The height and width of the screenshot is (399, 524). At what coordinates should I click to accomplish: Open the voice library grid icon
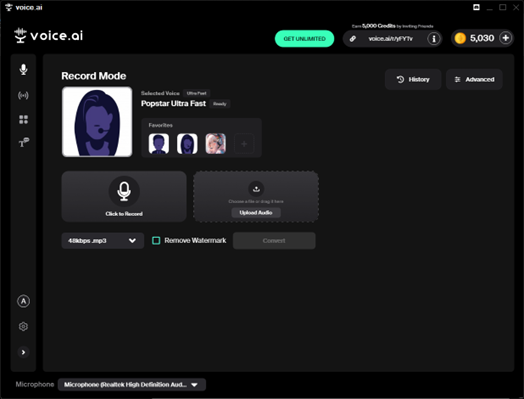(x=23, y=119)
